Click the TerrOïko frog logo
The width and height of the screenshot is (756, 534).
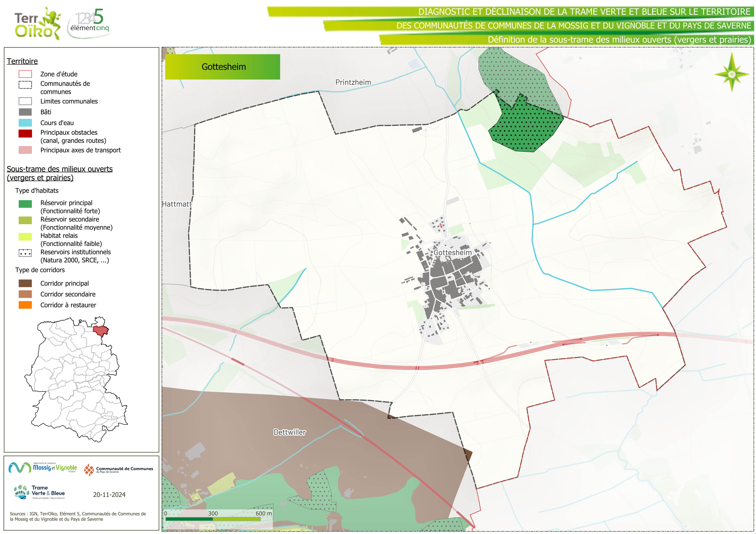coord(37,23)
